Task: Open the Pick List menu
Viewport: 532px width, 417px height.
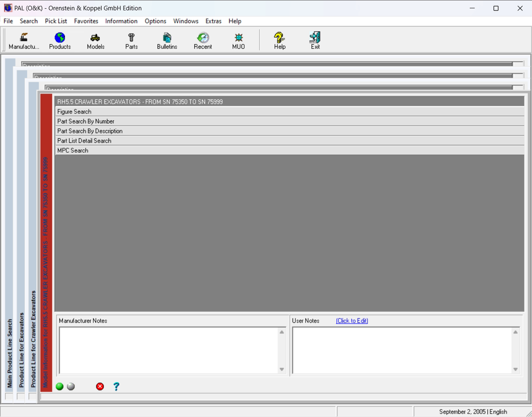Action: tap(56, 21)
